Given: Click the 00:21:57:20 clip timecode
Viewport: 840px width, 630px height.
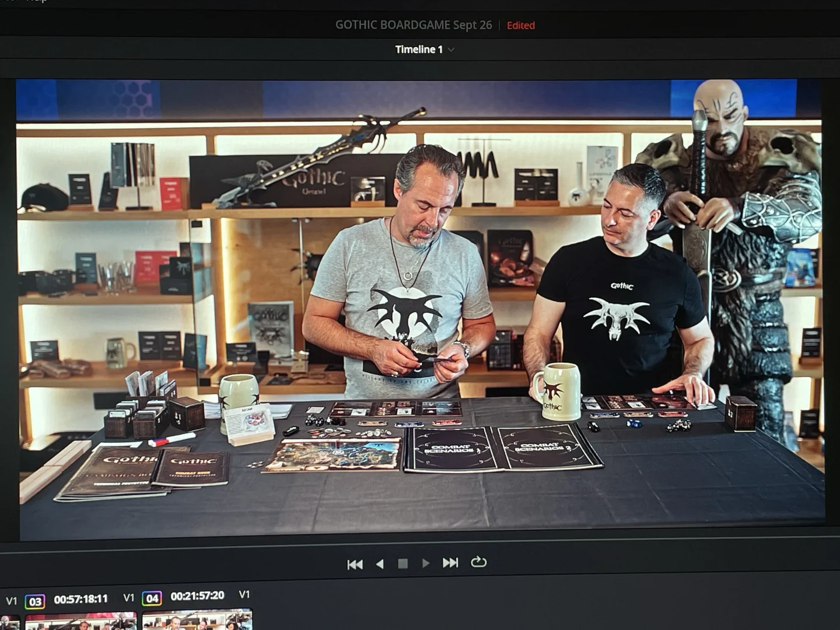Looking at the screenshot, I should click(197, 596).
